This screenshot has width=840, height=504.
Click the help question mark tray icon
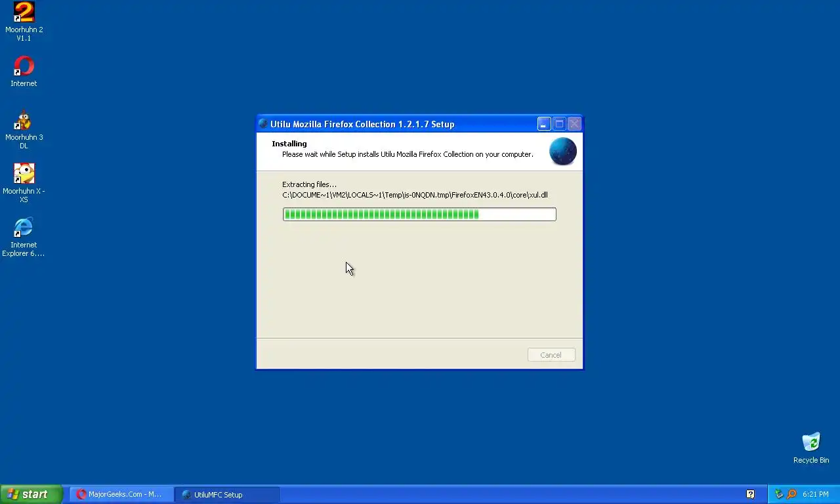(750, 494)
